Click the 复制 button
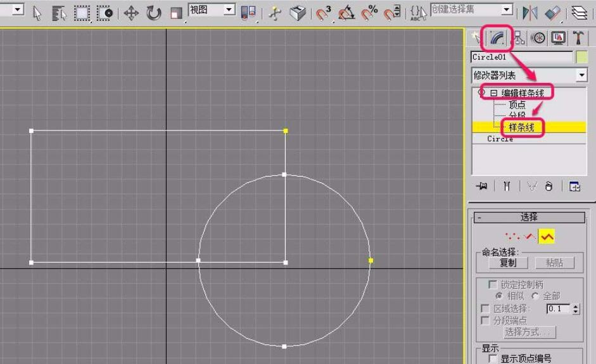This screenshot has height=364, width=596. tap(507, 263)
